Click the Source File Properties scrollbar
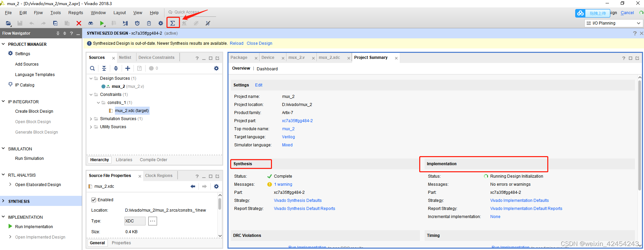This screenshot has height=250, width=644. click(x=220, y=204)
